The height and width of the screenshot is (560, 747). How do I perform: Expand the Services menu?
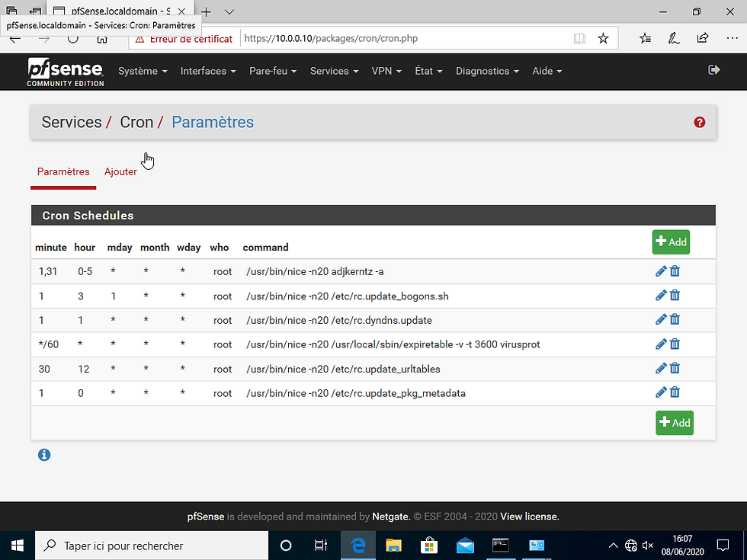[x=334, y=71]
